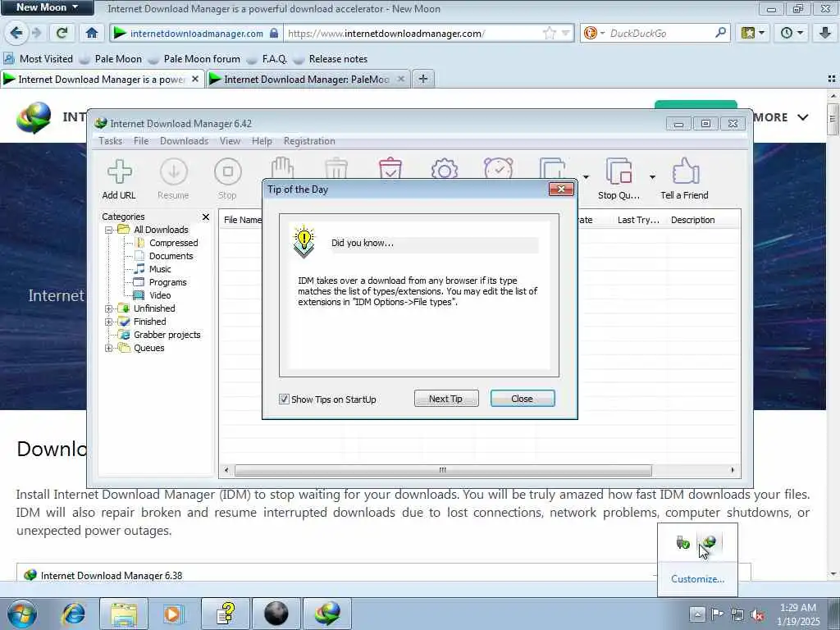Open the bookmarks menu button dropdown
This screenshot has height=630, width=840.
[x=752, y=33]
